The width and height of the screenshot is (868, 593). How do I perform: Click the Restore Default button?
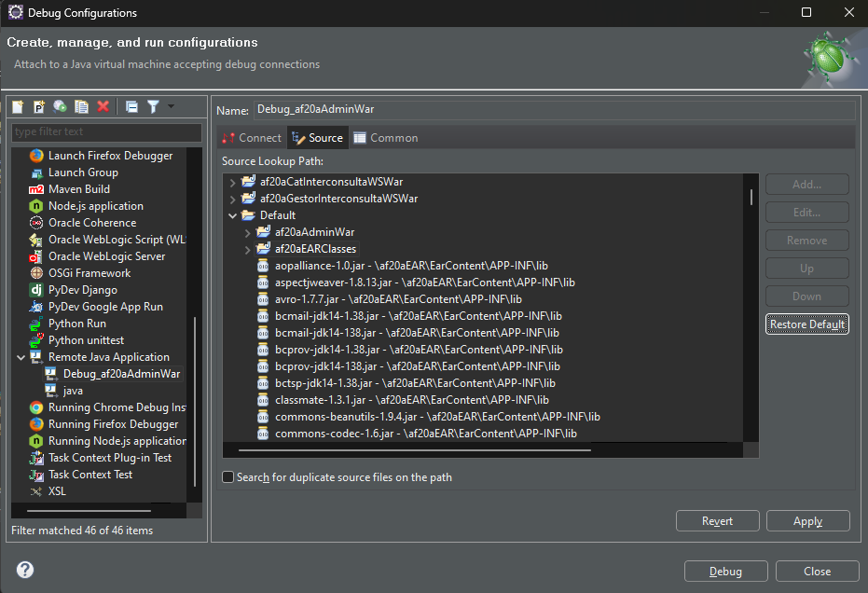pyautogui.click(x=807, y=324)
